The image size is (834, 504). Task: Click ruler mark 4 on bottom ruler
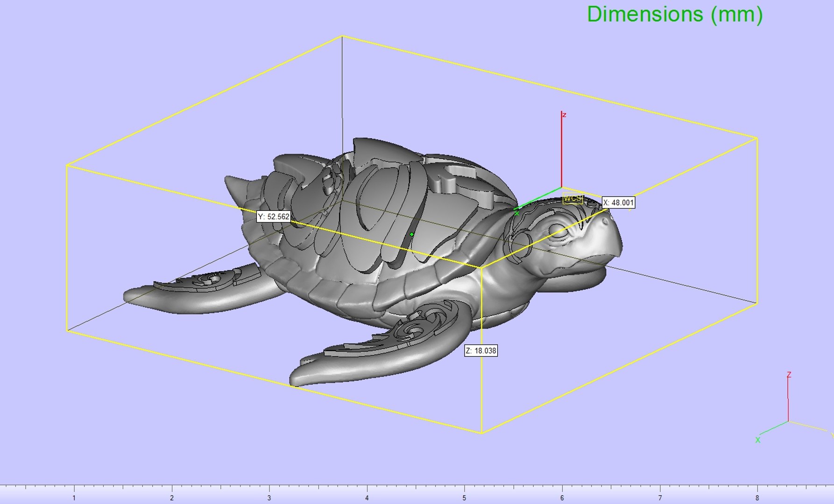click(367, 498)
